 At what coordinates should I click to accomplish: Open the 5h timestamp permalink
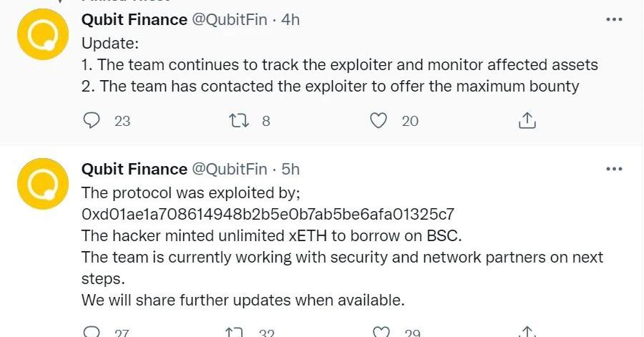point(291,170)
